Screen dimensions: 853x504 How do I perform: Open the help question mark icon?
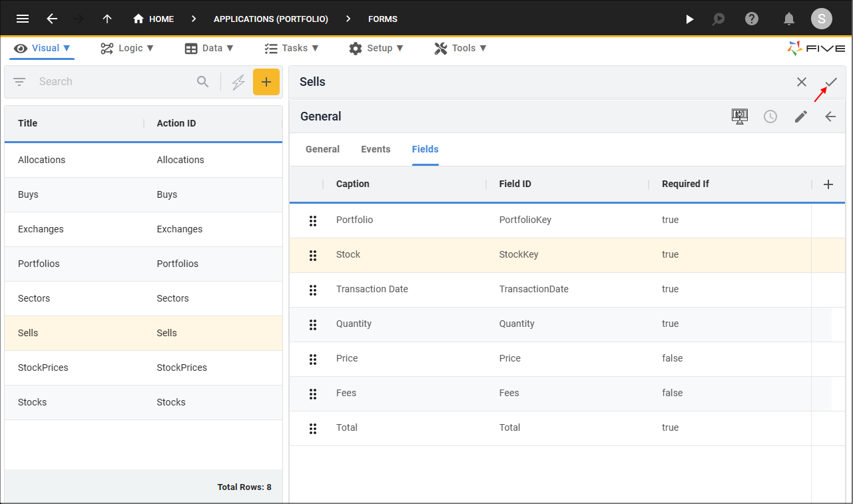[752, 19]
